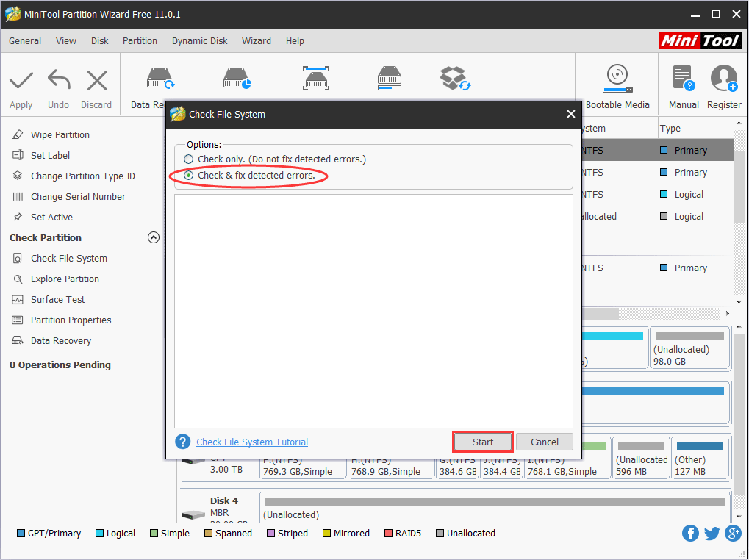Open Partition Properties in sidebar

click(x=71, y=320)
